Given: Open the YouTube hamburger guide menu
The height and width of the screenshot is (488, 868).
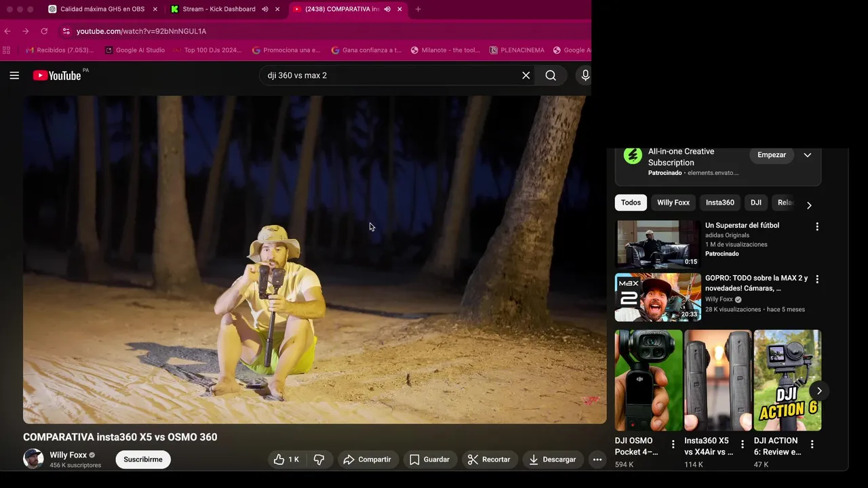Looking at the screenshot, I should pyautogui.click(x=14, y=75).
